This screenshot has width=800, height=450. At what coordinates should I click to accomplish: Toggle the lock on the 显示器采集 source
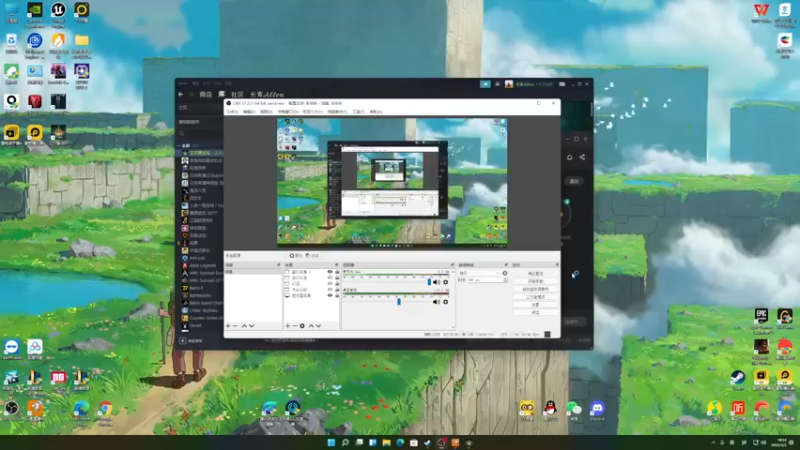(x=337, y=295)
